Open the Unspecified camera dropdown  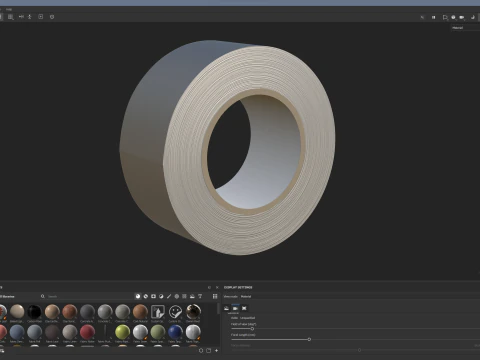tap(247, 318)
